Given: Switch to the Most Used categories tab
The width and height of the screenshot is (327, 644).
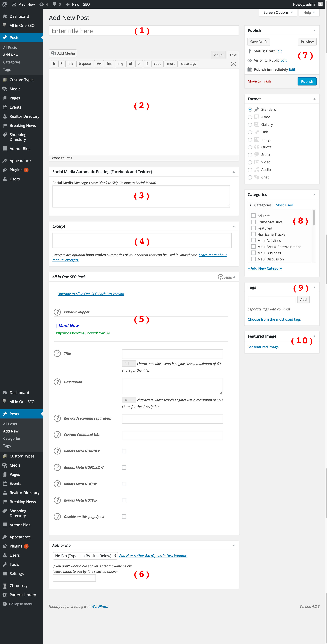Looking at the screenshot, I should click(x=284, y=205).
